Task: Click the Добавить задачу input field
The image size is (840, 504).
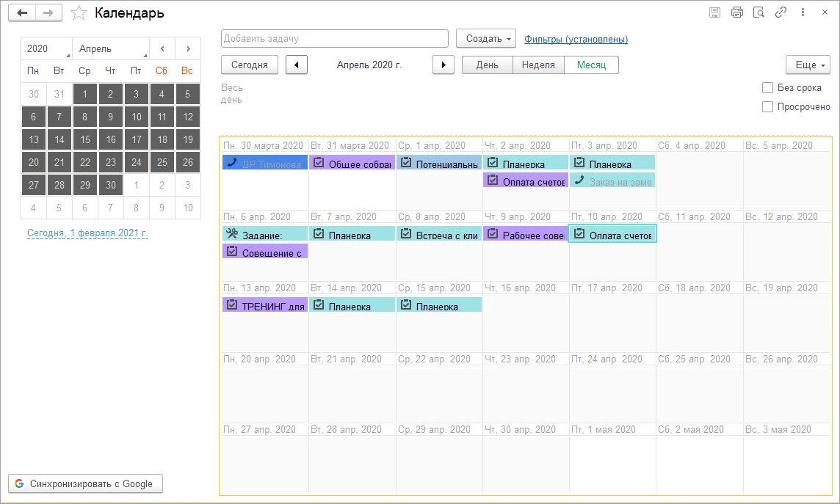Action: click(334, 39)
